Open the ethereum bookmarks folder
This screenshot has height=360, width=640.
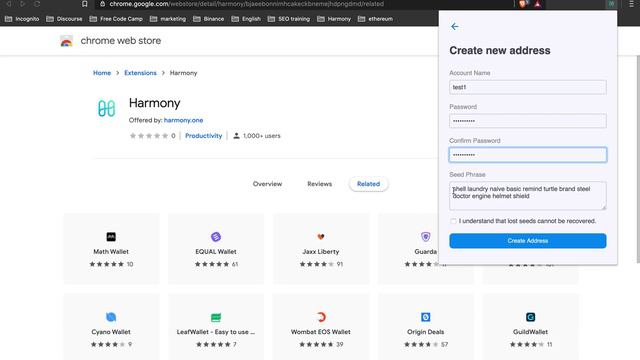coord(376,19)
